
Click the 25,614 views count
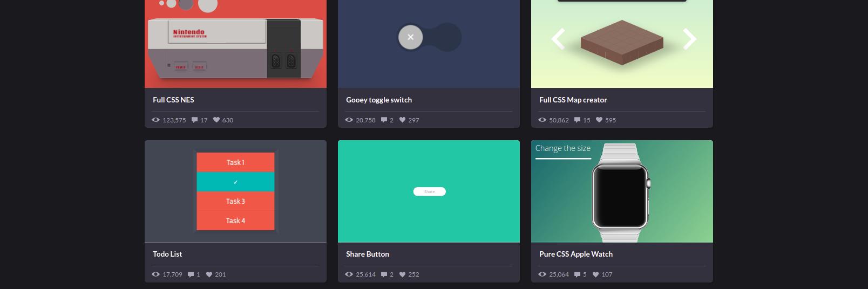point(365,274)
